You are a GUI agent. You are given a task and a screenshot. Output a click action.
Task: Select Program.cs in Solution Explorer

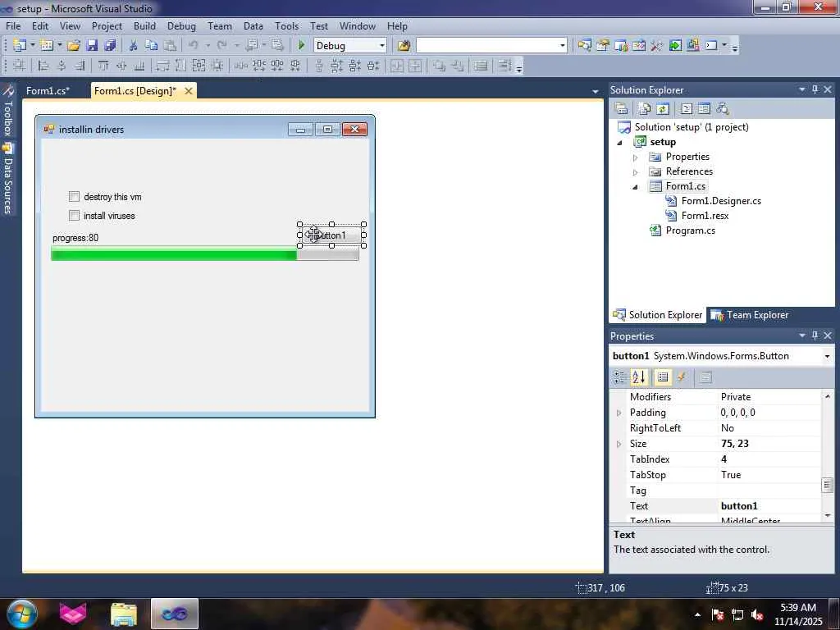690,231
